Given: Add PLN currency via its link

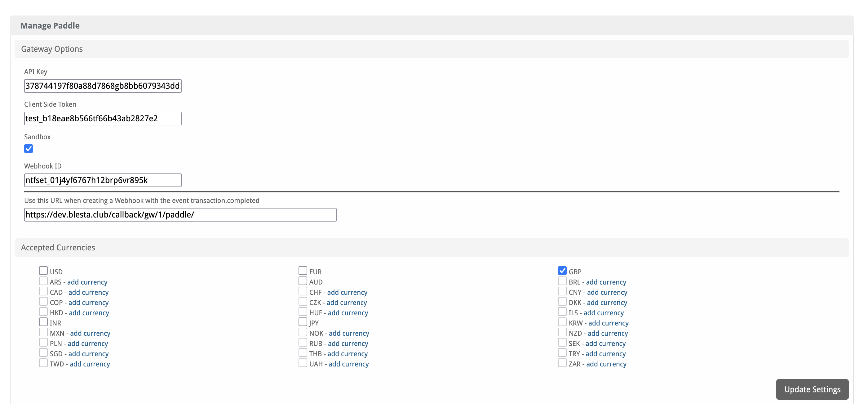Looking at the screenshot, I should tap(88, 343).
